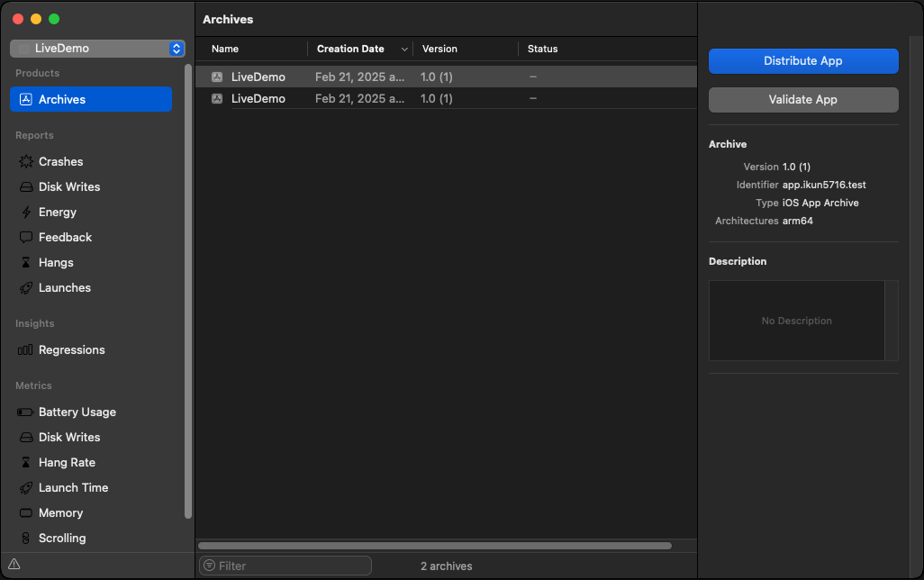Open Disk Writes under Metrics
This screenshot has height=580, width=924.
coord(69,438)
